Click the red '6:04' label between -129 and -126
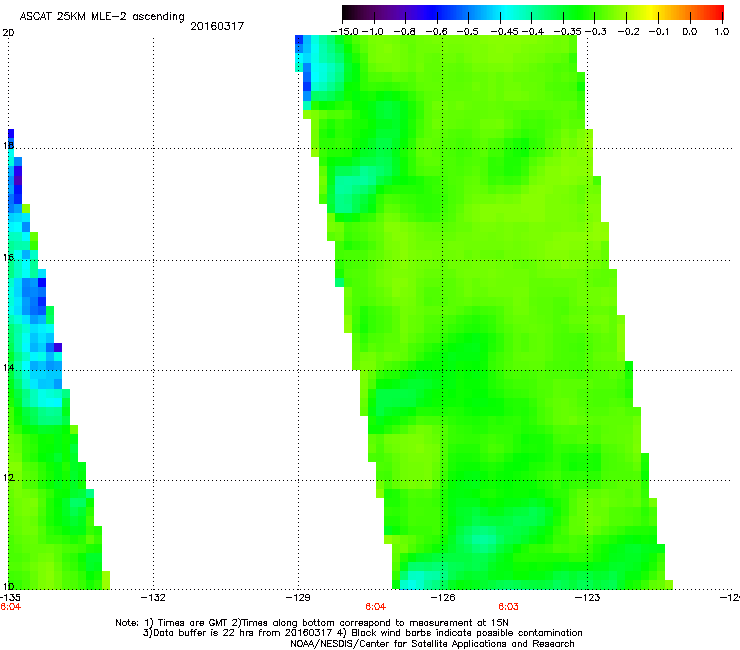740x650 pixels. click(x=376, y=607)
